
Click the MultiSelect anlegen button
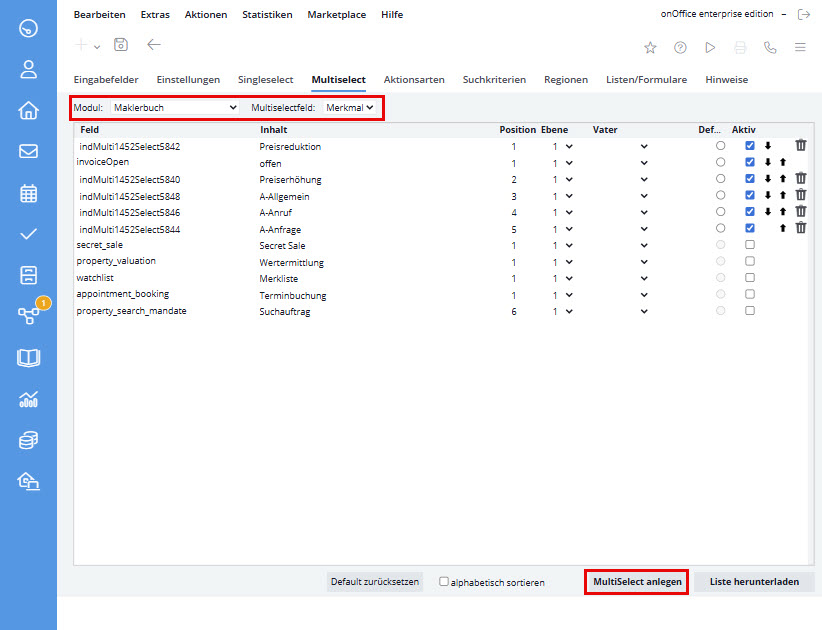coord(637,581)
